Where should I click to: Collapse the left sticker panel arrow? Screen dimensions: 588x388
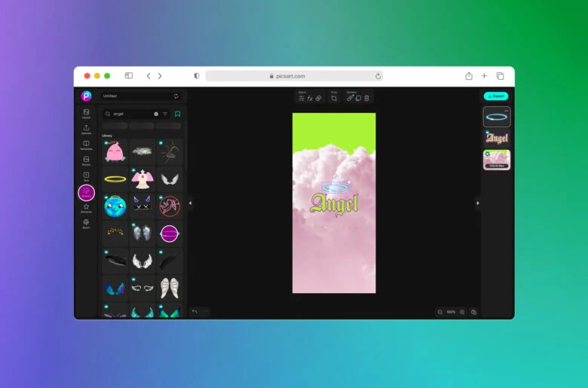(190, 203)
